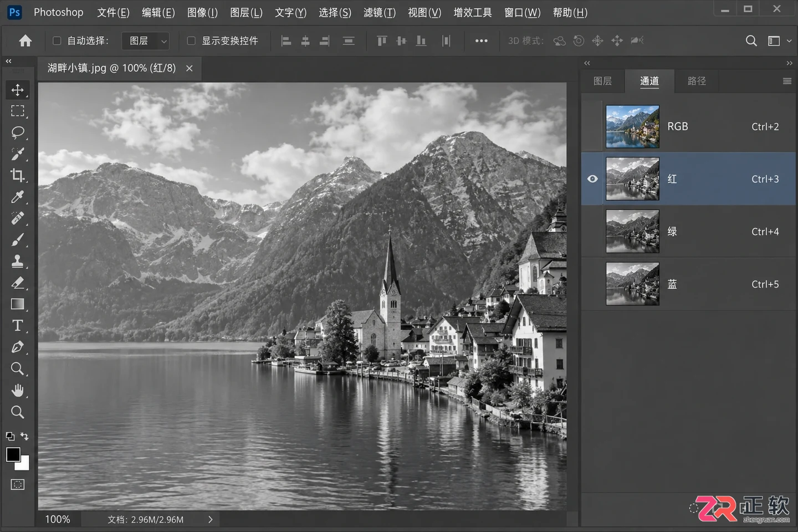Select the Lasso tool
The width and height of the screenshot is (798, 532).
pyautogui.click(x=17, y=132)
